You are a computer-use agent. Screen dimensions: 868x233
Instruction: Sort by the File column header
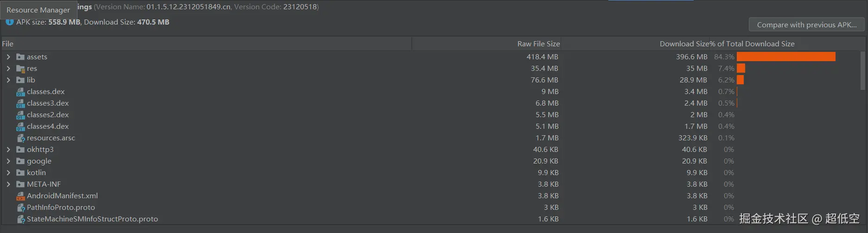(x=8, y=44)
